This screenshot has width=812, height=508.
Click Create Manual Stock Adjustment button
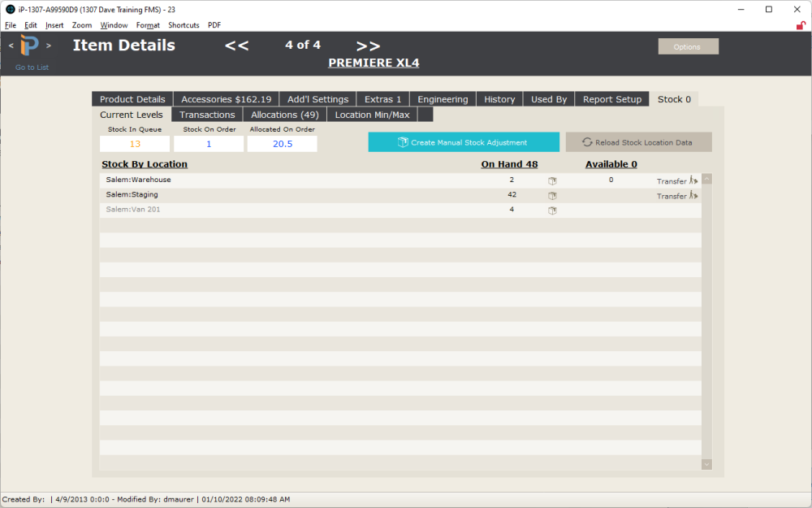tap(464, 142)
